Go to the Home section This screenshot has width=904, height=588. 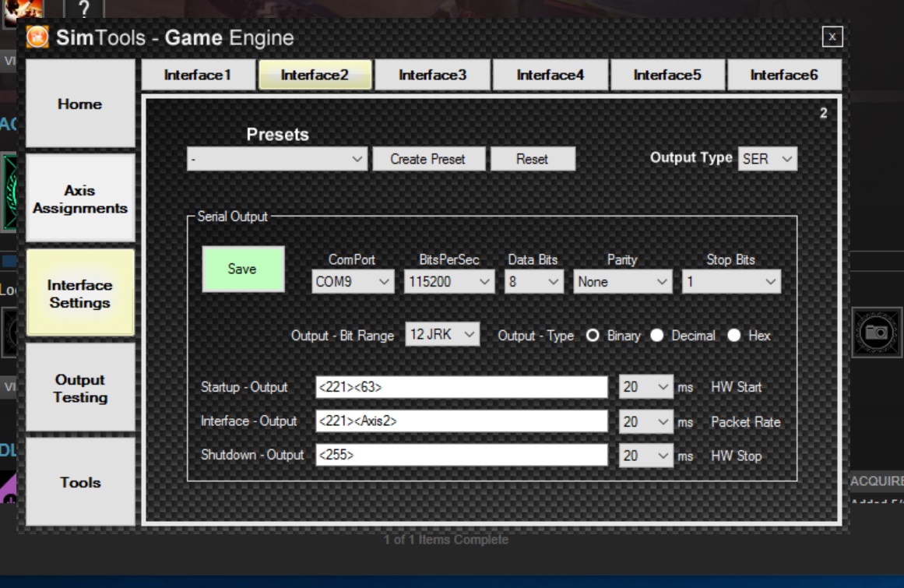[x=80, y=104]
